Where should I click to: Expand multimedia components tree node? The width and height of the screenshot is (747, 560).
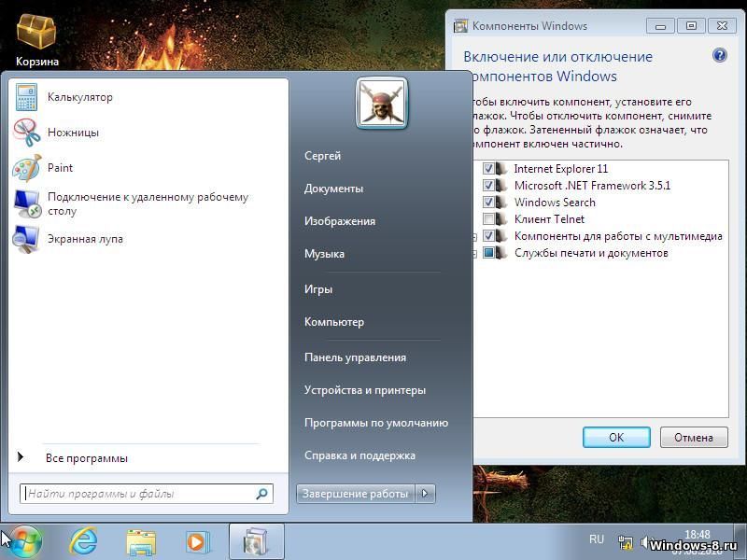pos(475,237)
